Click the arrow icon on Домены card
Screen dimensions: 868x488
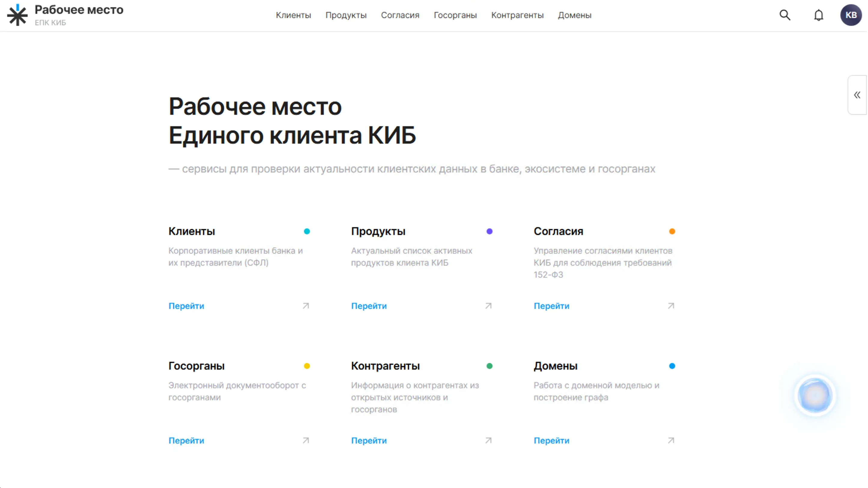click(x=671, y=440)
